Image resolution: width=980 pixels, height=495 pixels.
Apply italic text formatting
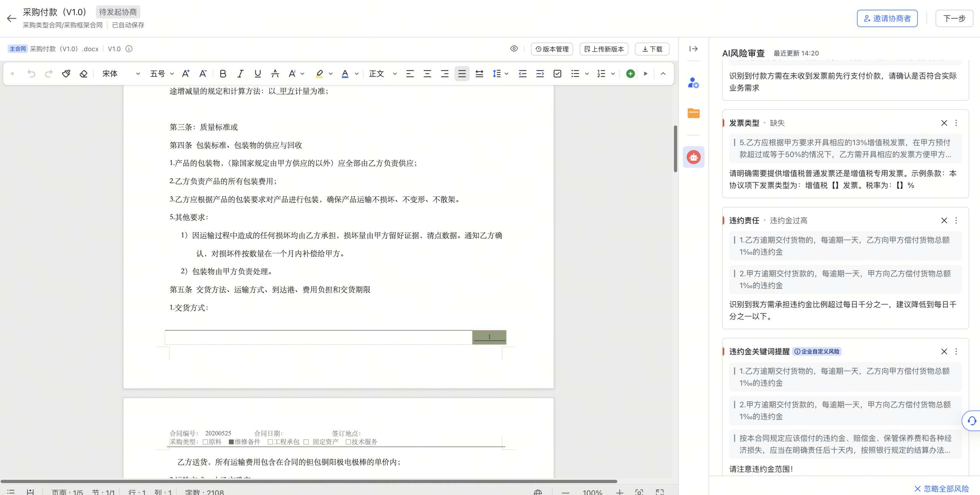click(240, 74)
